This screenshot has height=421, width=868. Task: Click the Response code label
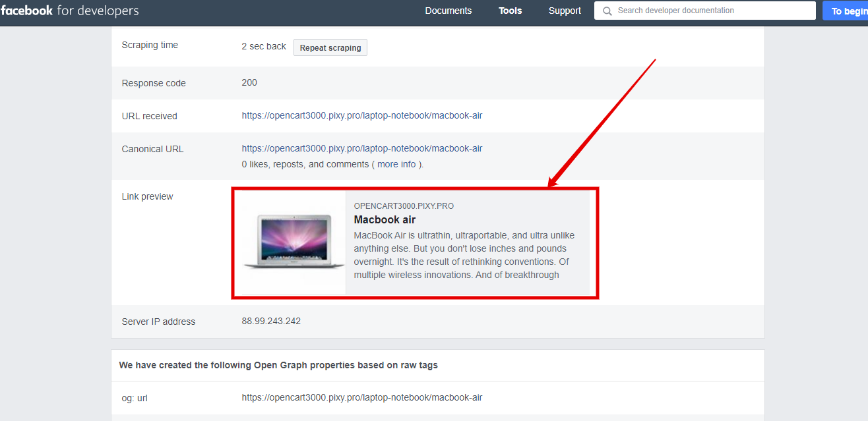click(x=154, y=83)
